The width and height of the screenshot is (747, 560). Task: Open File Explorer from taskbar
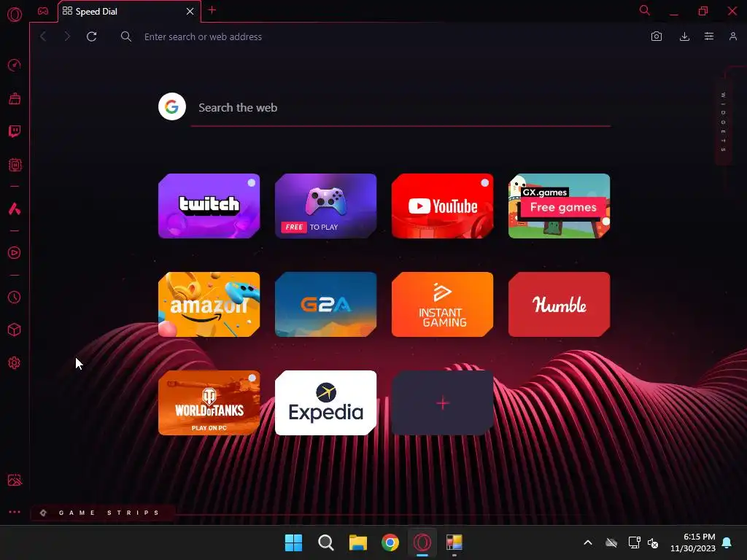pos(357,542)
